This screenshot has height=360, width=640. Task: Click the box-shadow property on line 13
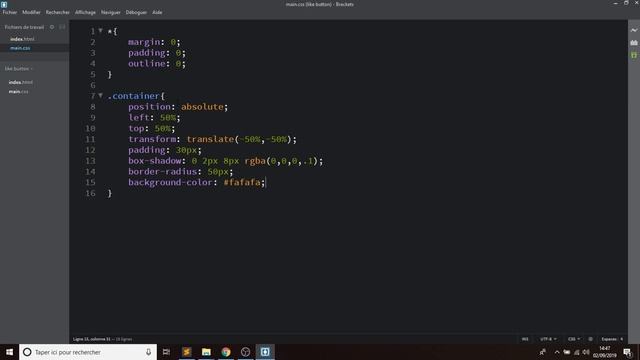coord(155,161)
